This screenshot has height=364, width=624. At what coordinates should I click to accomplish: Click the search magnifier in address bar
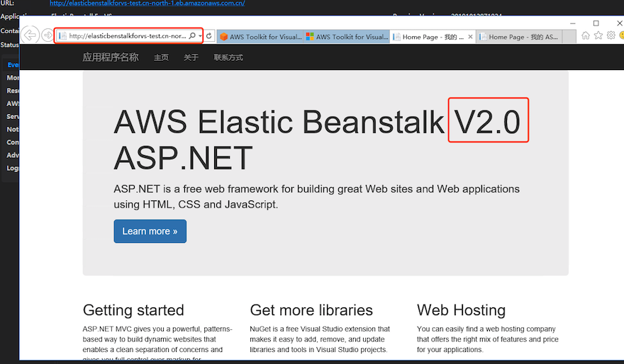[192, 36]
